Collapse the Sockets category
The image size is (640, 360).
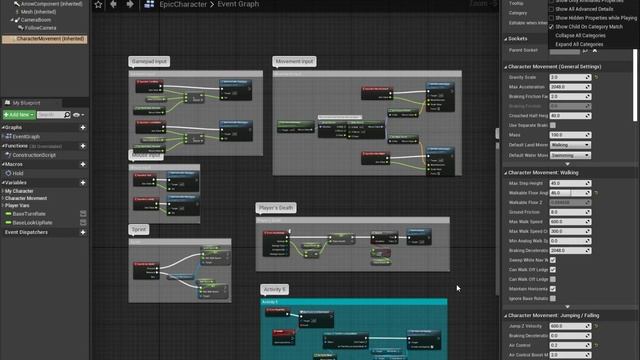(x=506, y=39)
